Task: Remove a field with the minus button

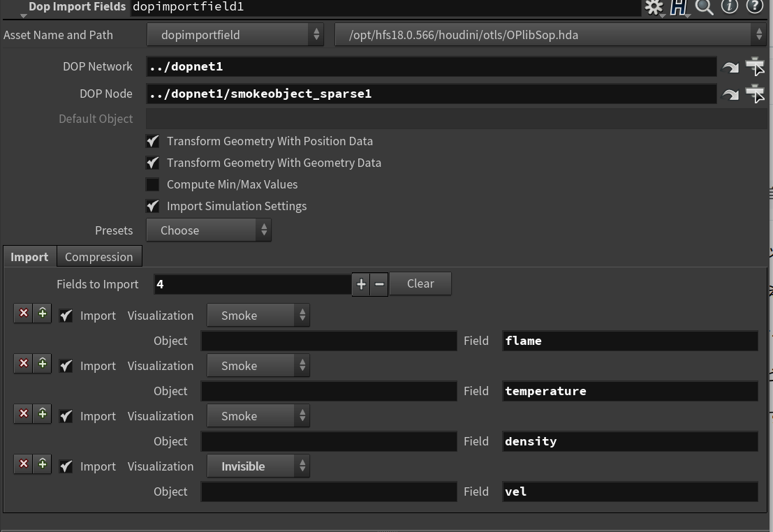Action: [379, 284]
